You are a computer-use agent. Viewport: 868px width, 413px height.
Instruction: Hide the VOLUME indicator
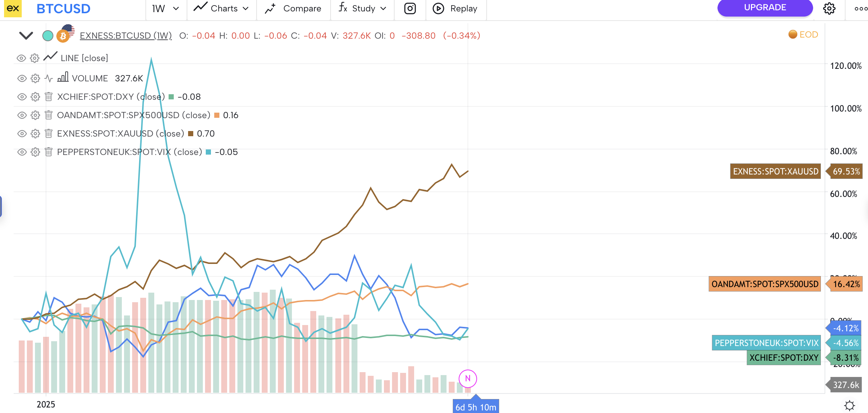[22, 78]
